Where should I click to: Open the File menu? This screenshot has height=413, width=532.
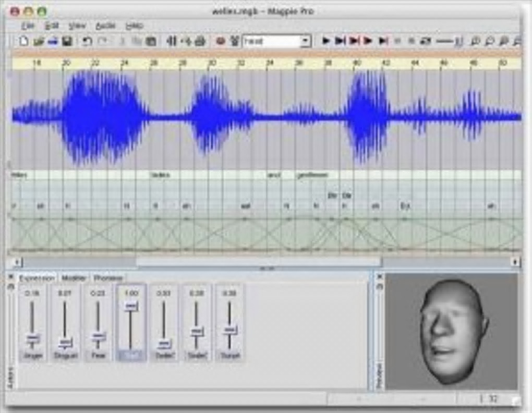(28, 26)
